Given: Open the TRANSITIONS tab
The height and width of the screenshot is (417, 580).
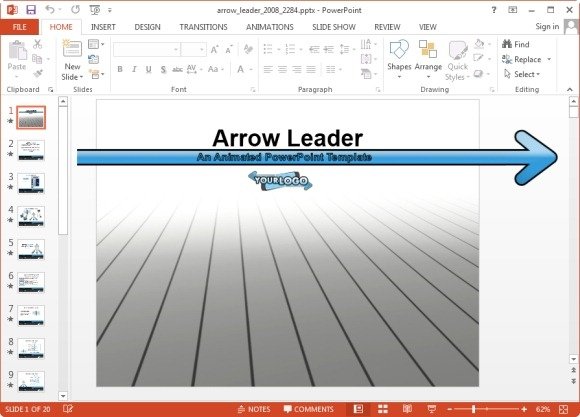Looking at the screenshot, I should [x=203, y=27].
